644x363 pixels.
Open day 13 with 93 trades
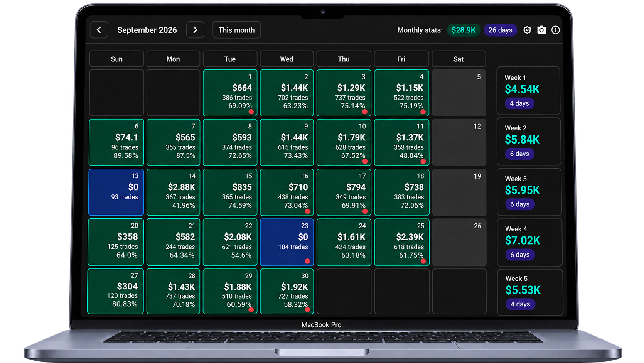[x=116, y=192]
